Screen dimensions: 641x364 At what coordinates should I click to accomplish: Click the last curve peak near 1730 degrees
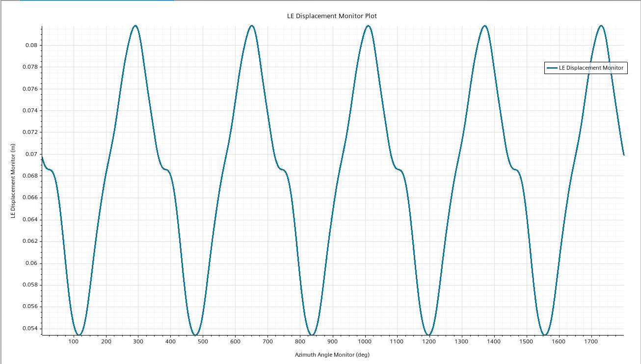(x=601, y=26)
